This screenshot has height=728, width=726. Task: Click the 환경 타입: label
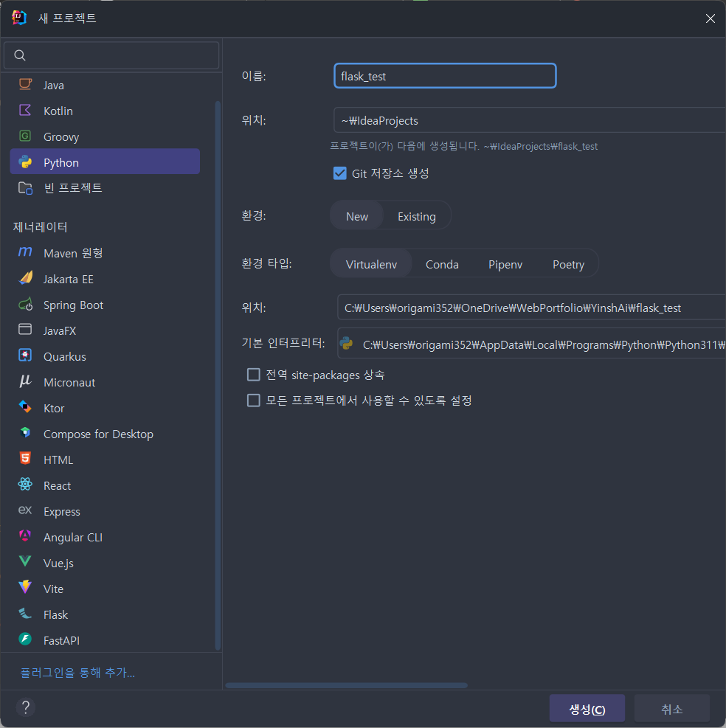point(266,263)
